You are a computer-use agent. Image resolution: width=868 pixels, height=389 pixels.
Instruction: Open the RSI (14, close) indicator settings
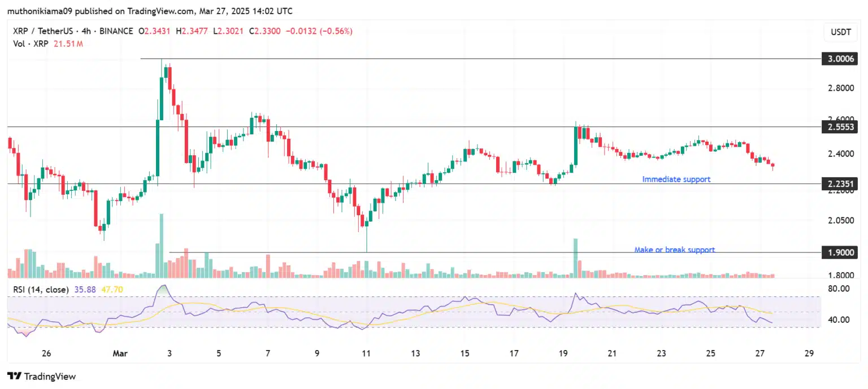42,289
